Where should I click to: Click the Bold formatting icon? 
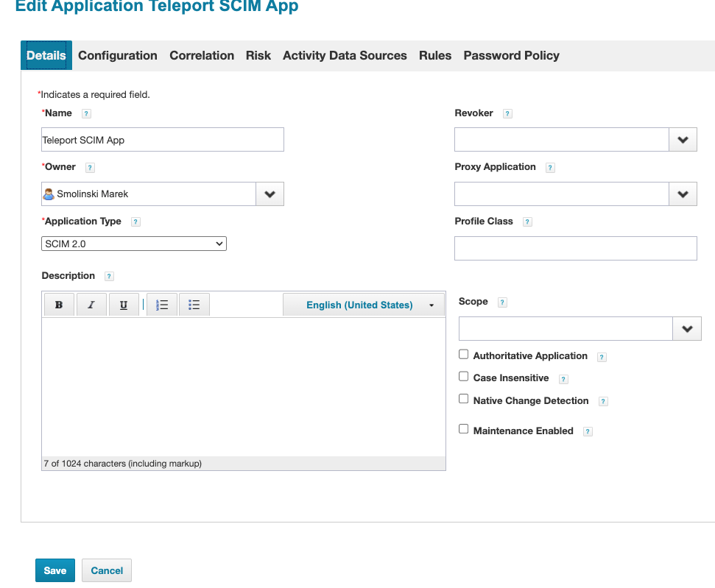coord(59,305)
